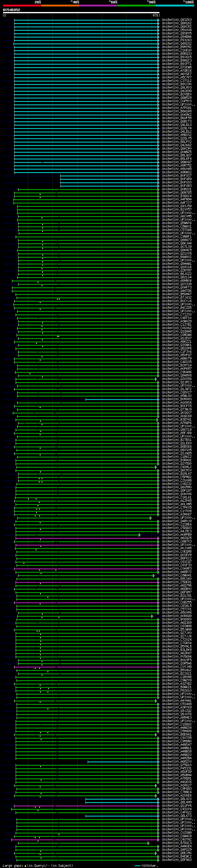
Task: Click the partial cyan bar of UniRef100_B0M0H3
Action: [122, 399]
